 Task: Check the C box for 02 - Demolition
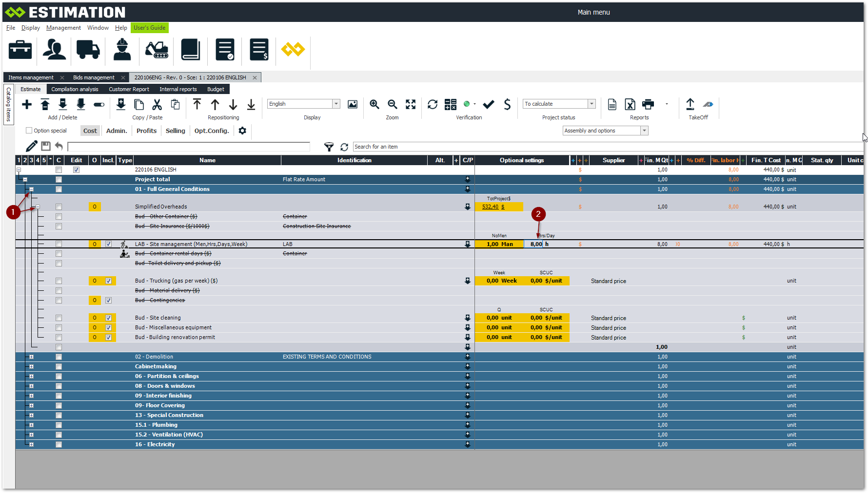tap(59, 357)
